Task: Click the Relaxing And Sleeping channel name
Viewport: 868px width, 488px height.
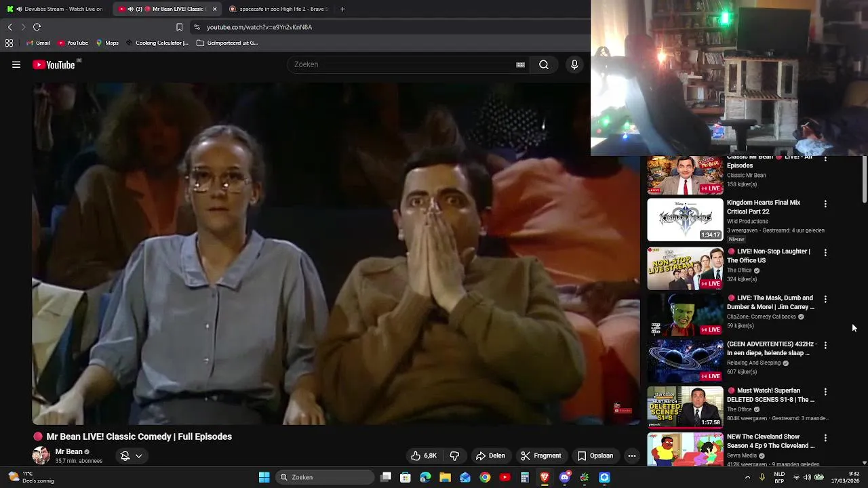Action: pos(754,363)
